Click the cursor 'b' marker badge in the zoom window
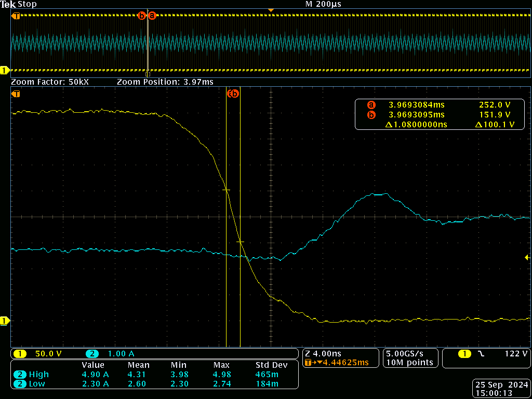The width and height of the screenshot is (532, 399). tap(234, 94)
